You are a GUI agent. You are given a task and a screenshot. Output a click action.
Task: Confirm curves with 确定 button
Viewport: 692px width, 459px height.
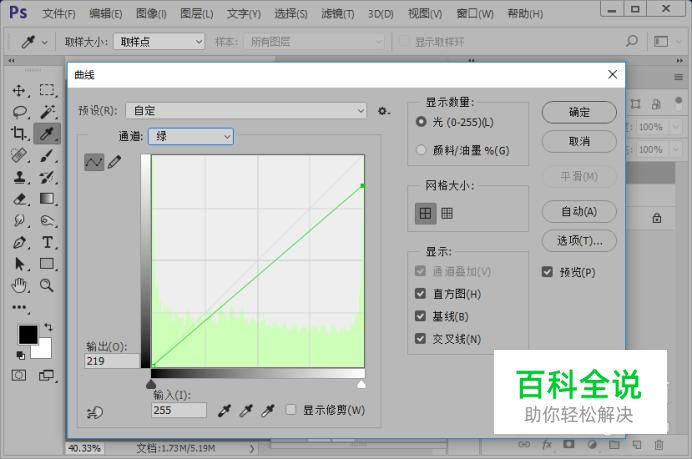579,113
